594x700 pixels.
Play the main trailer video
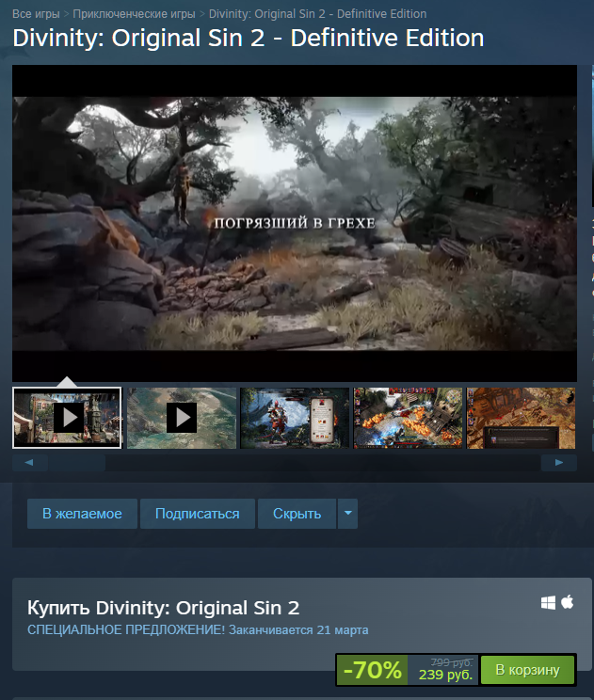point(295,223)
